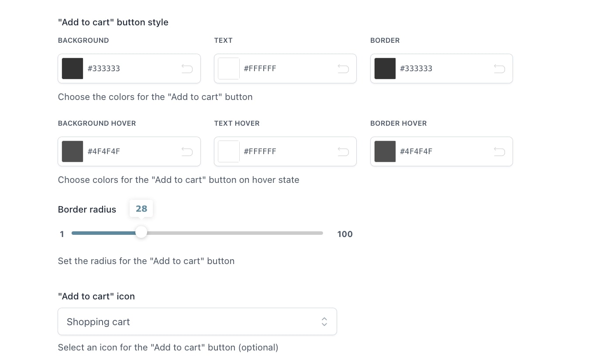Screen dimensions: 599x364
Task: Click the Border Hover hex value field
Action: (x=444, y=151)
